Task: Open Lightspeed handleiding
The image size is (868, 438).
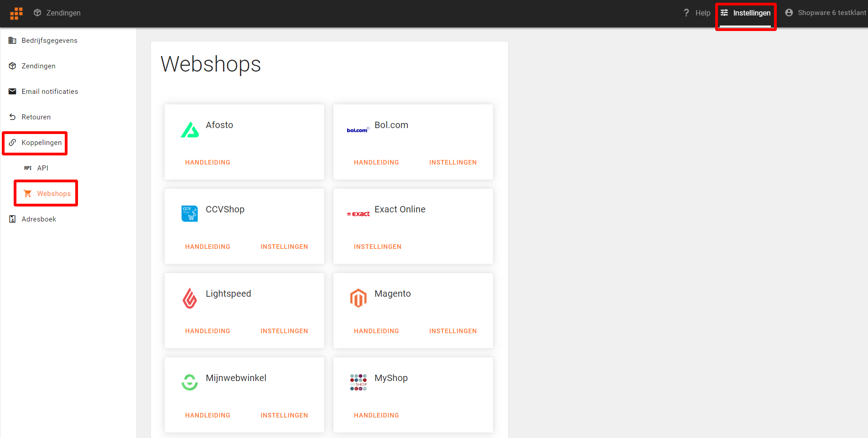Action: (x=208, y=331)
